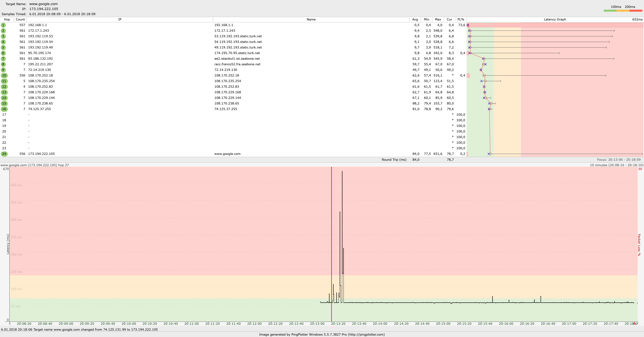644x337 pixels.
Task: Click the Latency Graph column header
Action: pyautogui.click(x=555, y=19)
